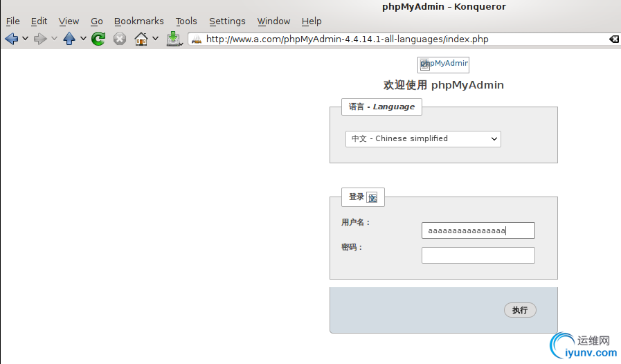
Task: Click the URL address field
Action: coord(404,39)
